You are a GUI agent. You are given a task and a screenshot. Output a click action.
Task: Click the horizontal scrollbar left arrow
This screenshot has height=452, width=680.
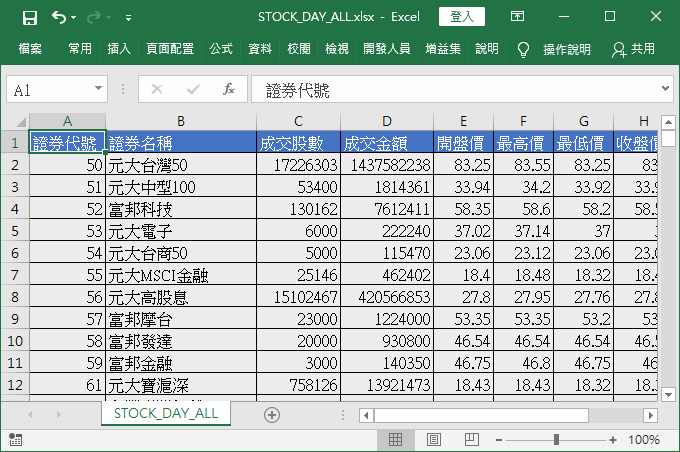366,416
